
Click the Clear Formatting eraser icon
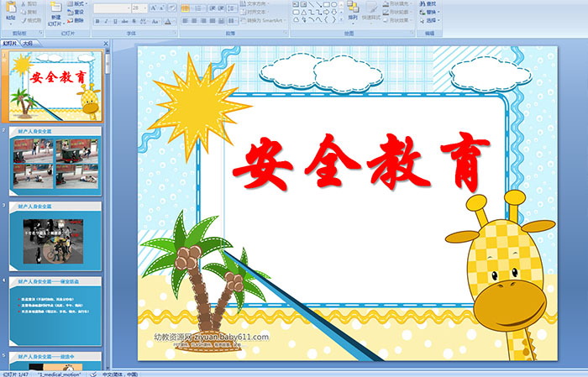tap(172, 8)
